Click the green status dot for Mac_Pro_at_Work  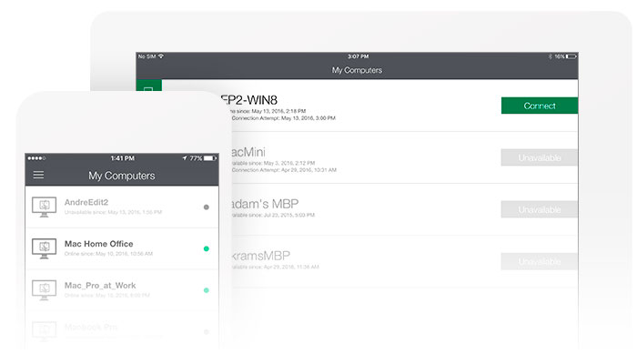[207, 290]
